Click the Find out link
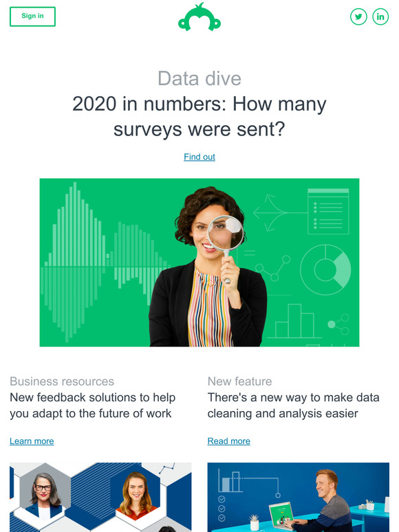 click(199, 157)
